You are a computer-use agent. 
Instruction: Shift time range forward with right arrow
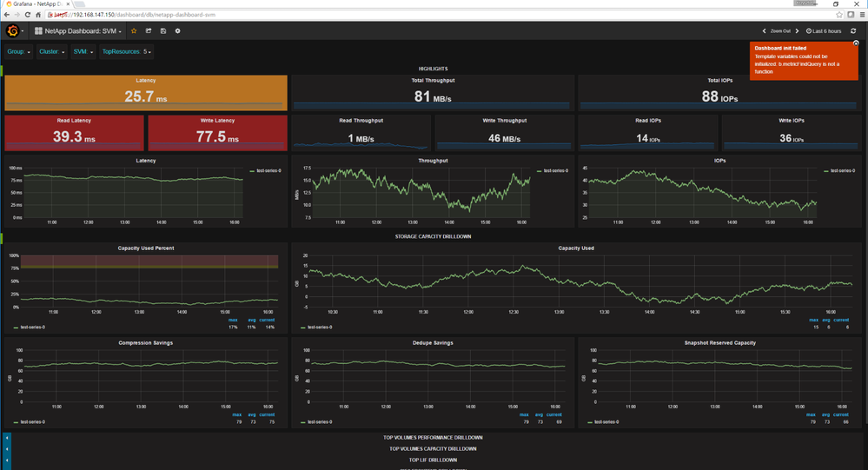798,31
